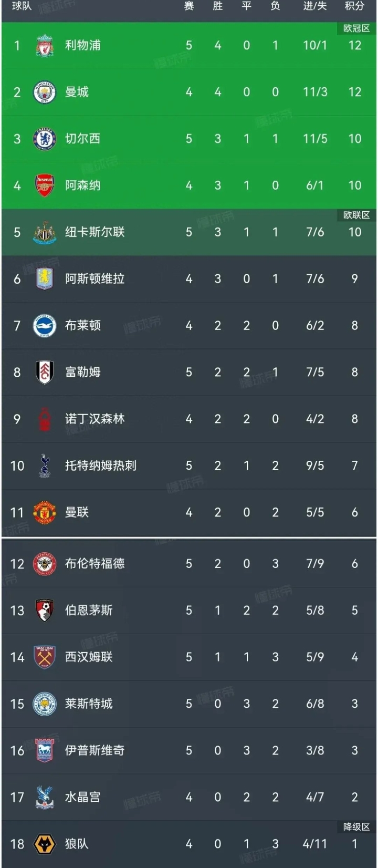Screen dimensions: 378x868
Task: Click the Crystal Palace eagle crest
Action: (45, 798)
